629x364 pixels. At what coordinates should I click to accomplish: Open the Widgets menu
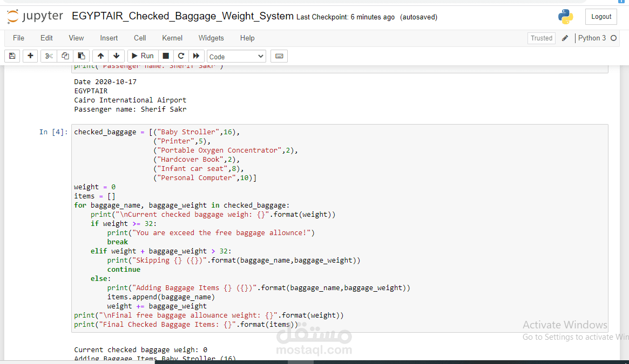coord(211,38)
